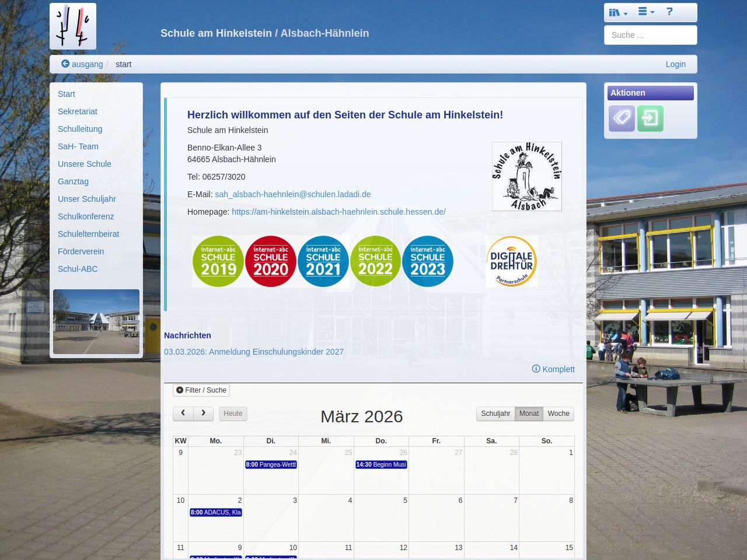This screenshot has width=747, height=560.
Task: Open Sekretariat in the sidebar menu
Action: coord(78,111)
